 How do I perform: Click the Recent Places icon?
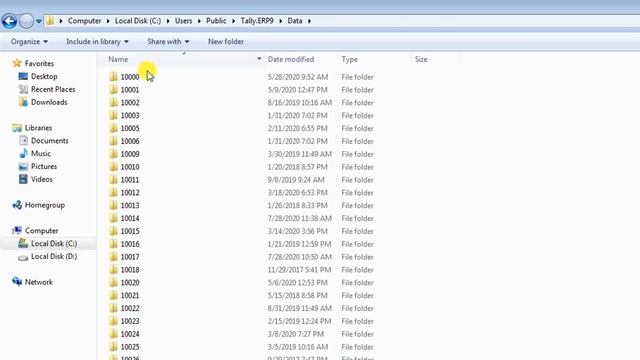pos(23,89)
